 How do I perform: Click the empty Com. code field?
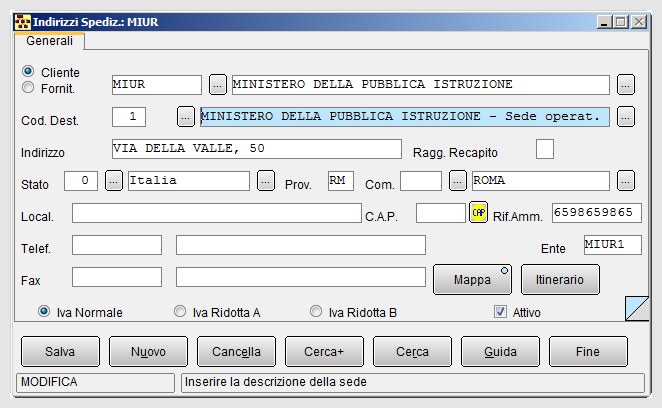(421, 181)
